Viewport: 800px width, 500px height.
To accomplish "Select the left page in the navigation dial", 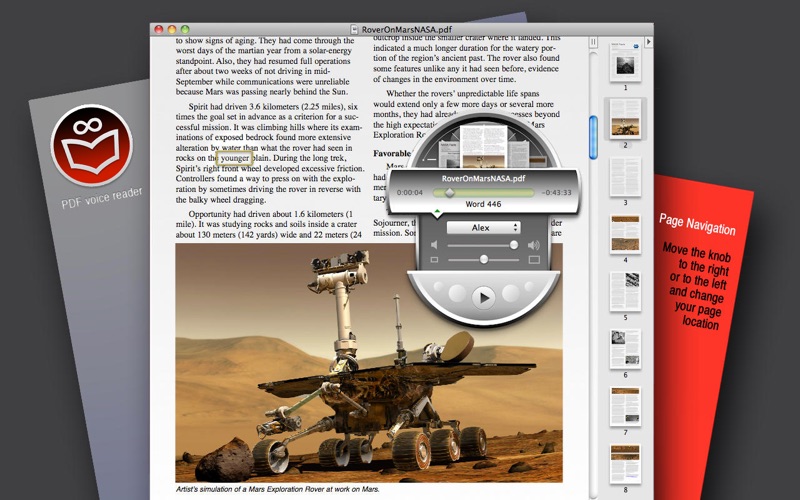I will click(448, 155).
